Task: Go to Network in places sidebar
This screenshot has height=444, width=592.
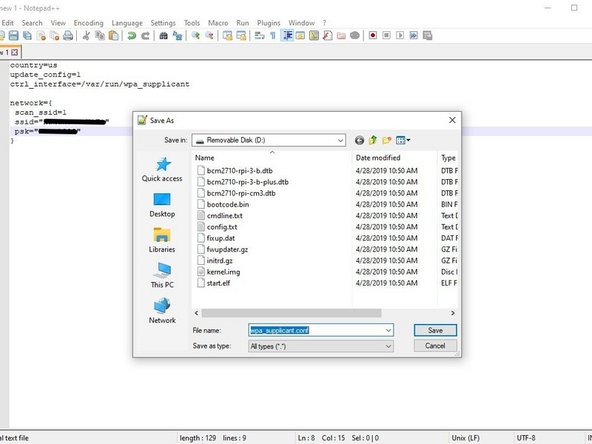Action: coord(162,311)
